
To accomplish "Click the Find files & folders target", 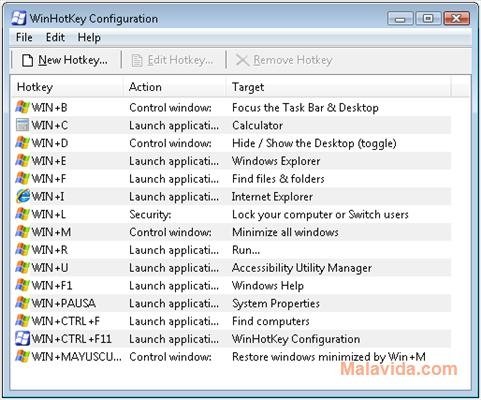I will 278,179.
